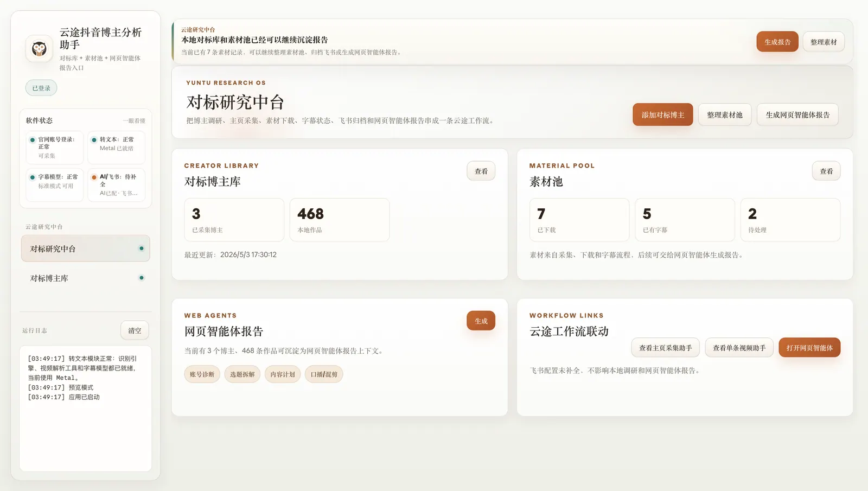
Task: Click the 对标研究中台 main heading
Action: [235, 102]
